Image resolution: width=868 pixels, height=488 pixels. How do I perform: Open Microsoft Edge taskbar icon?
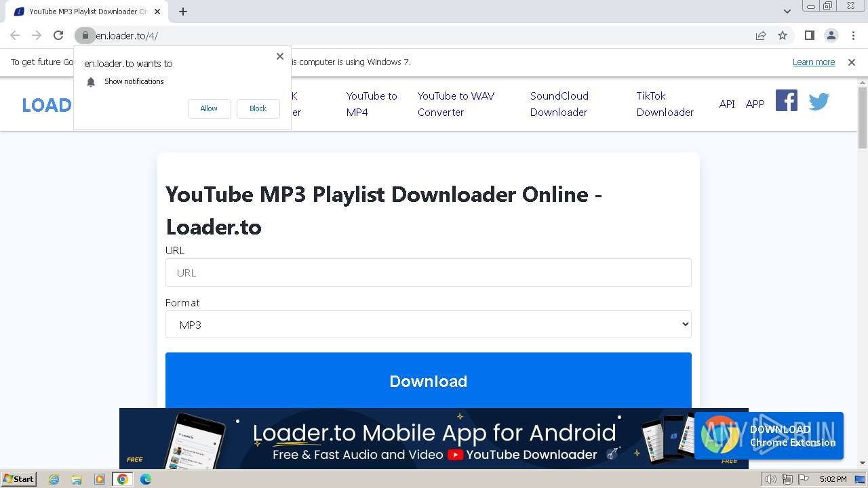146,479
